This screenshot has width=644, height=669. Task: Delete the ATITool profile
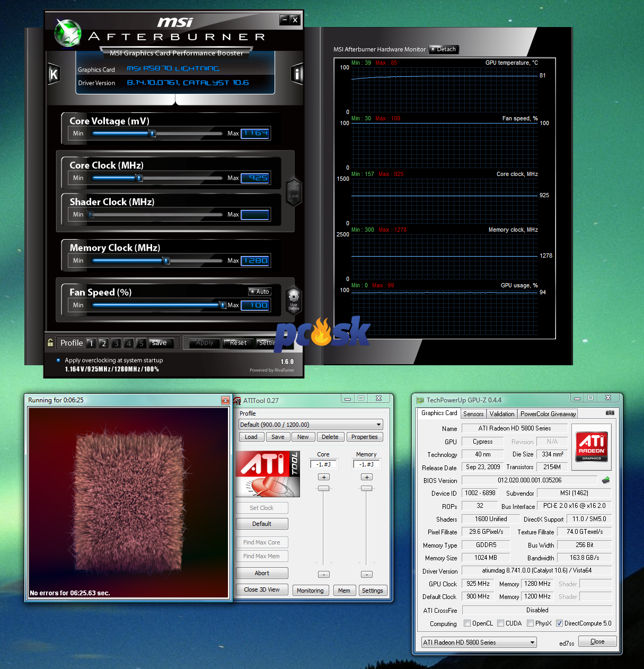(330, 437)
